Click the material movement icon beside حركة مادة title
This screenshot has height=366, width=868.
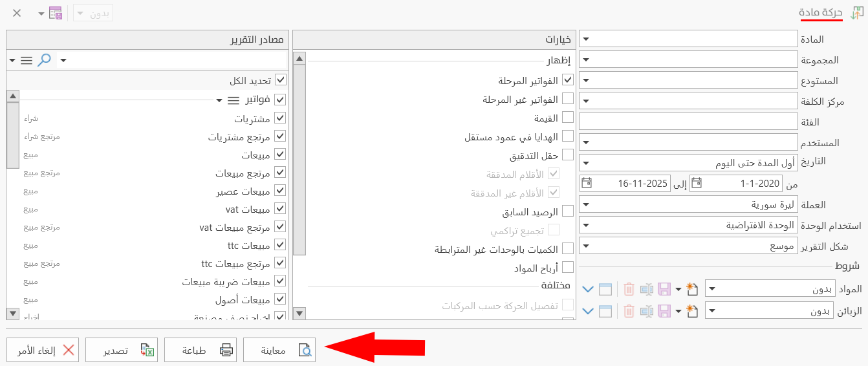point(856,13)
